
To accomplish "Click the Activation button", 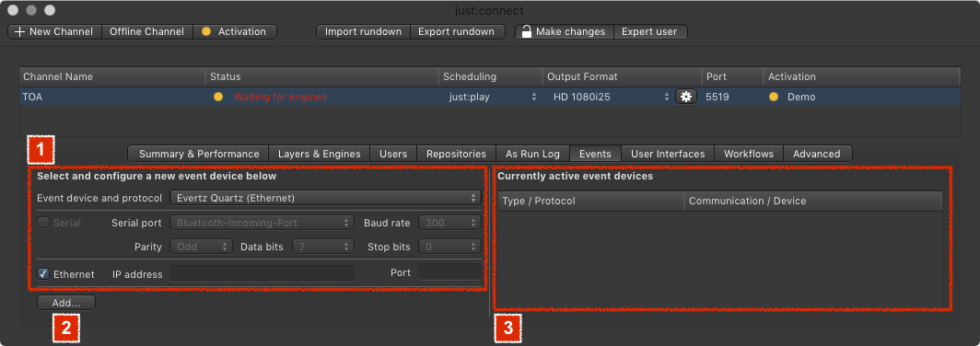I will coord(234,31).
